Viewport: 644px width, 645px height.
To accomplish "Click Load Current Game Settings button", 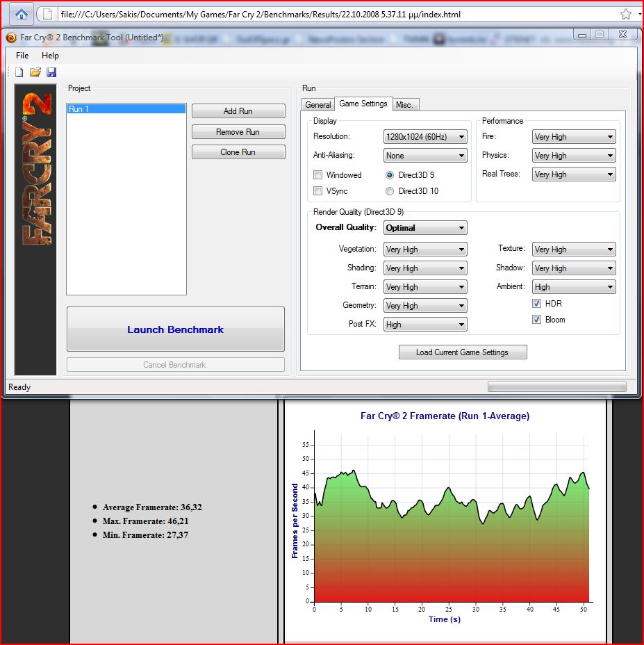I will (463, 352).
